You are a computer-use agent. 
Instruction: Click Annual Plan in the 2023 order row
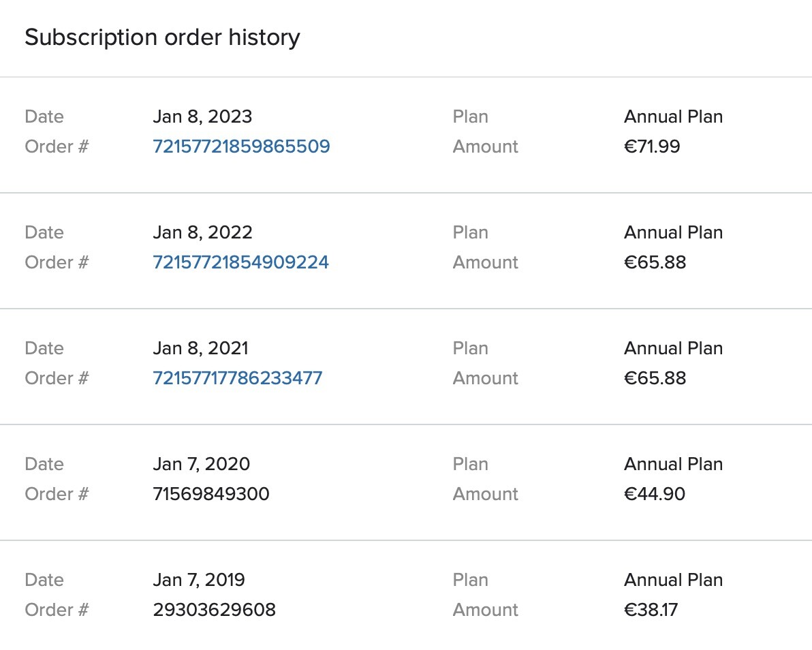click(x=673, y=117)
